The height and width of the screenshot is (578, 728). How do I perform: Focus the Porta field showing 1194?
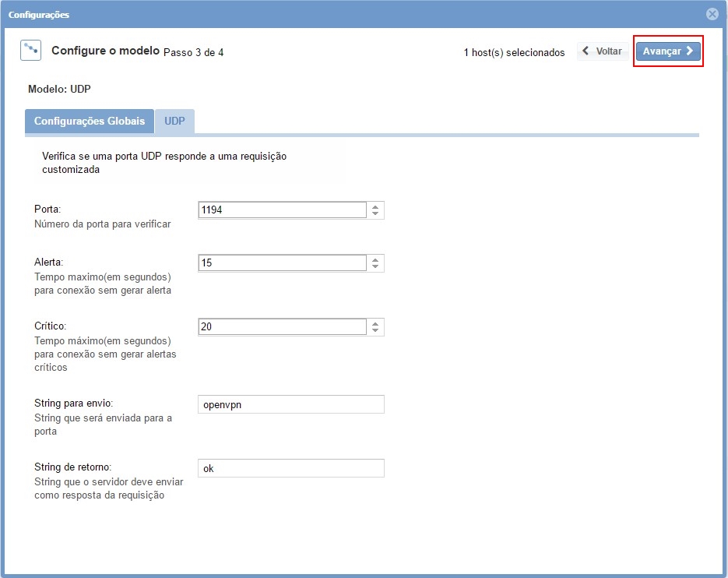point(282,210)
